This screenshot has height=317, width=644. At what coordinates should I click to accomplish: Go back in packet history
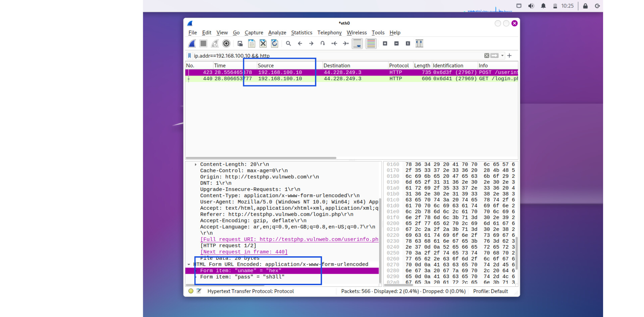[300, 44]
